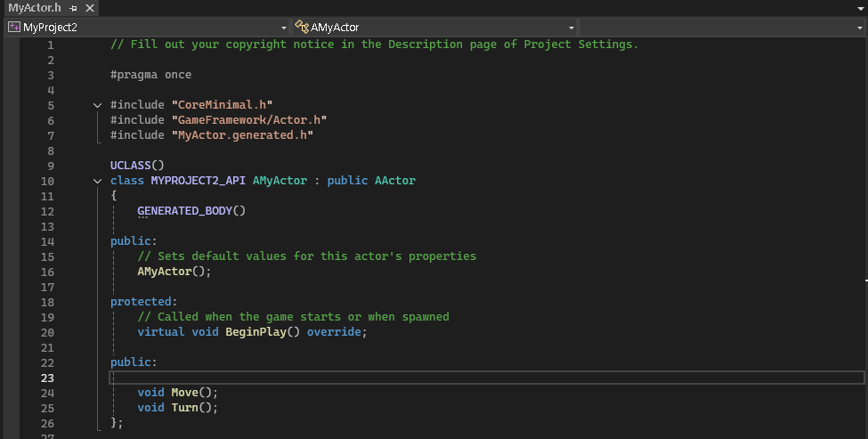The height and width of the screenshot is (439, 868).
Task: Collapse the AMyActor class block at line 10
Action: click(x=97, y=181)
